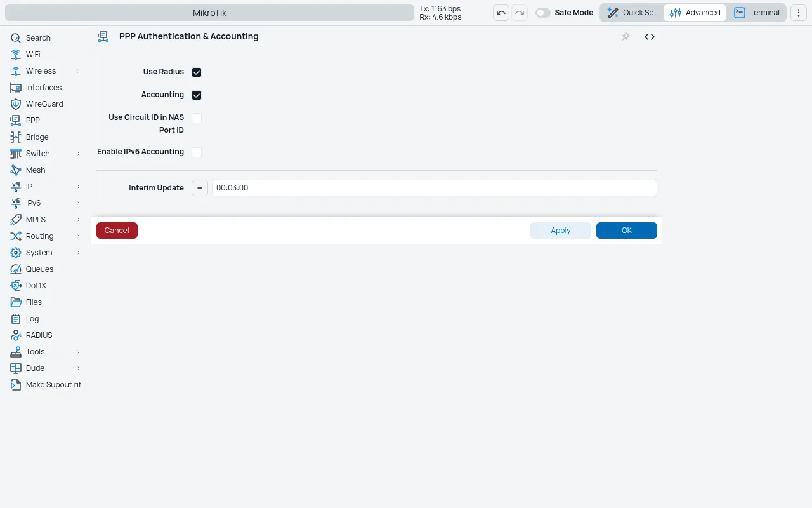The image size is (812, 508).
Task: Click the minus button beside Interim Update
Action: (x=200, y=188)
